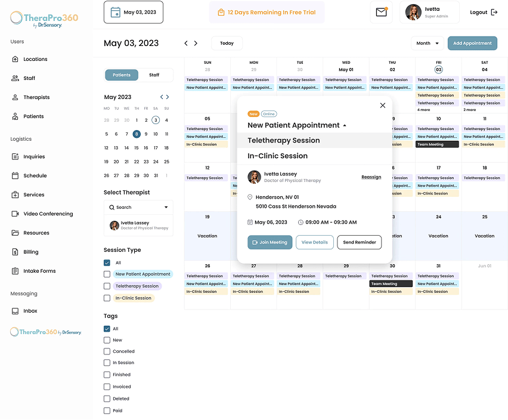
Task: Click the Join Meeting button
Action: pos(270,242)
